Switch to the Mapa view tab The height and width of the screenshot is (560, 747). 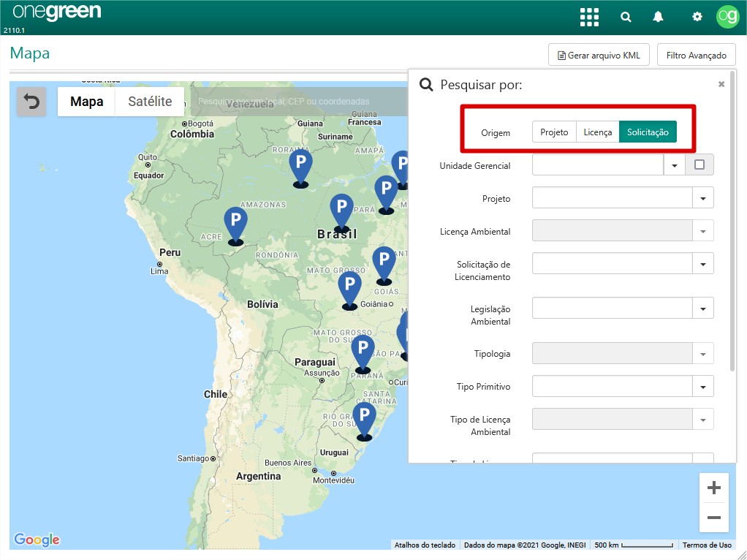click(87, 102)
